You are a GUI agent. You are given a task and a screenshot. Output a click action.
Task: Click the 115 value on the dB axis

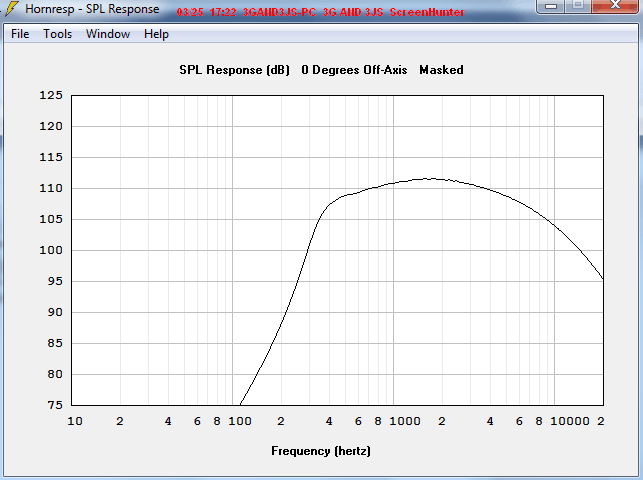[51, 157]
